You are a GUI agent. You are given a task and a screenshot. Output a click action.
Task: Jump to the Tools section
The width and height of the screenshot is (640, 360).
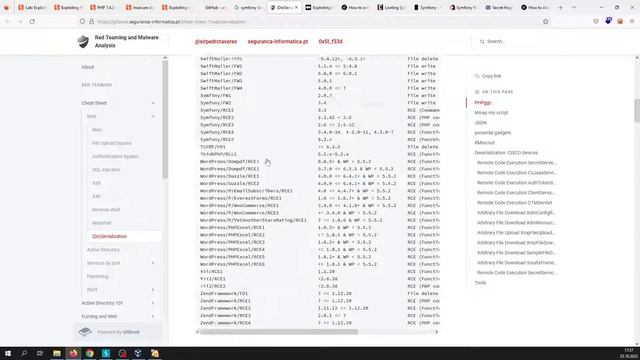(x=480, y=283)
